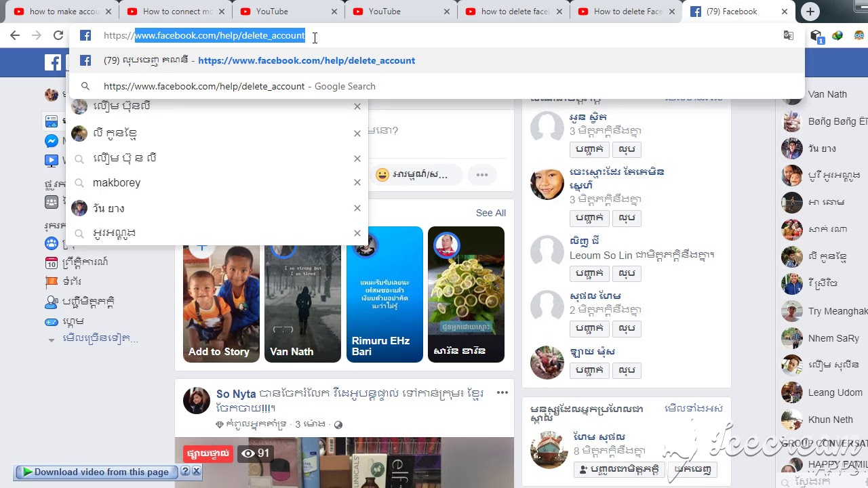The width and height of the screenshot is (868, 488).
Task: Choose the Google Search suggestion for delete_account
Action: 435,86
